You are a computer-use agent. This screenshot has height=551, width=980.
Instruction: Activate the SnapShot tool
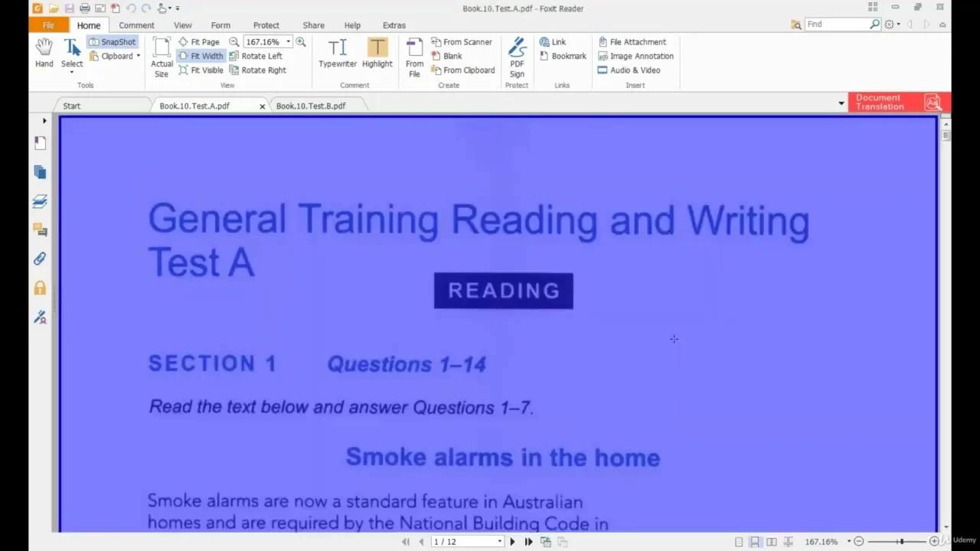[x=113, y=41]
